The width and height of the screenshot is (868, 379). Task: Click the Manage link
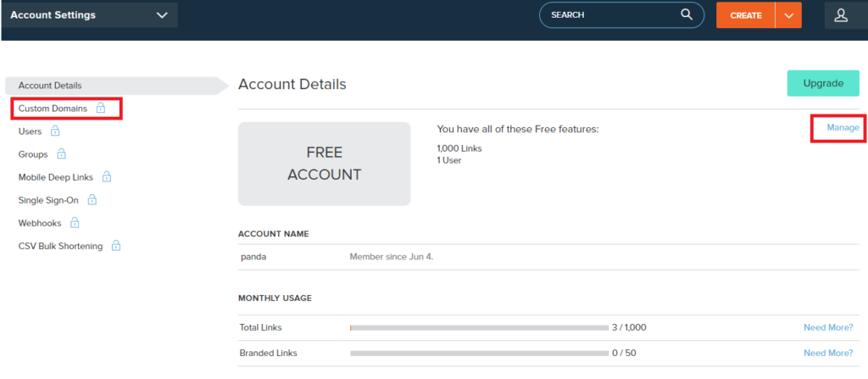(x=843, y=128)
